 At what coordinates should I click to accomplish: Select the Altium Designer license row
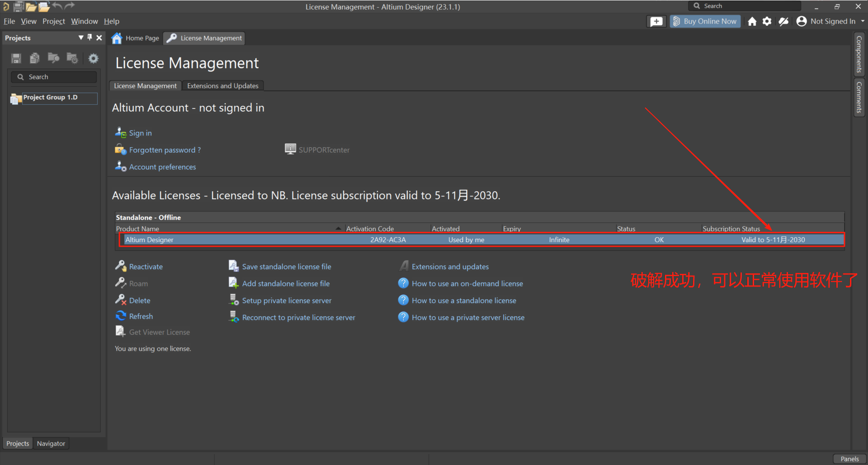(482, 240)
